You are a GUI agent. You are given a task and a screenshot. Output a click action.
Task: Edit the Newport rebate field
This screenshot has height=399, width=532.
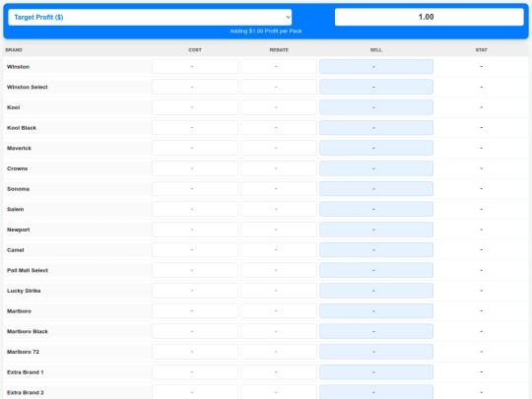tap(279, 230)
